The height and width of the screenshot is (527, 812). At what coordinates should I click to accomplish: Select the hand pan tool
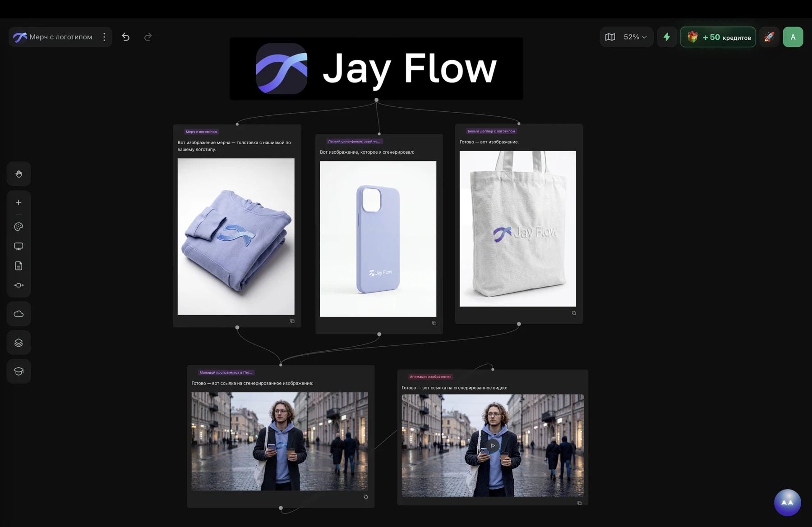point(18,174)
